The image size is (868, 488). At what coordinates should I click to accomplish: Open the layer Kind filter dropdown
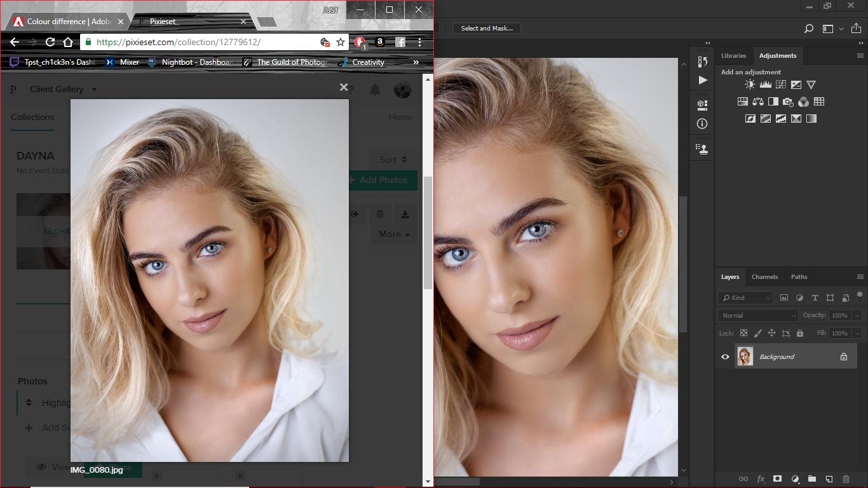click(x=745, y=297)
